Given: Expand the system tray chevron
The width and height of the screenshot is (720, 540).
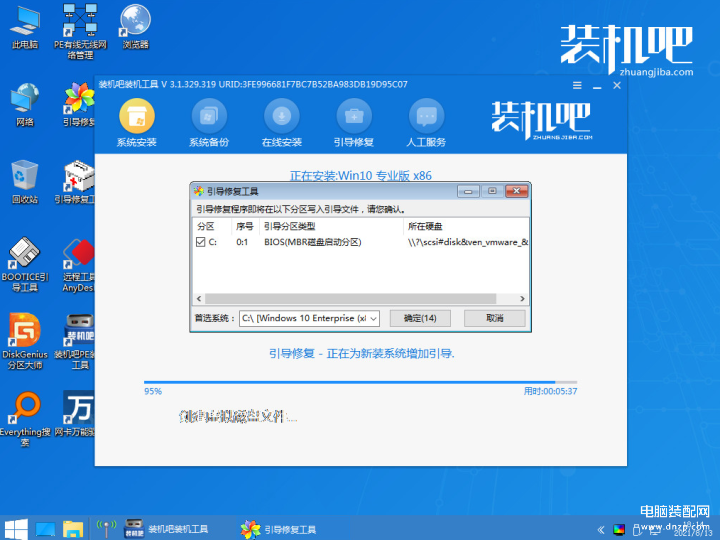Looking at the screenshot, I should [x=601, y=530].
